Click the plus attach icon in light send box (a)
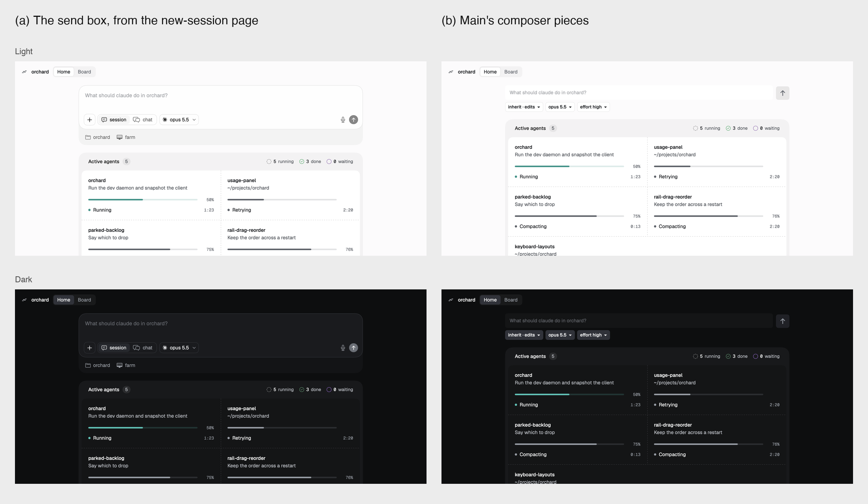The width and height of the screenshot is (868, 504). [x=89, y=120]
